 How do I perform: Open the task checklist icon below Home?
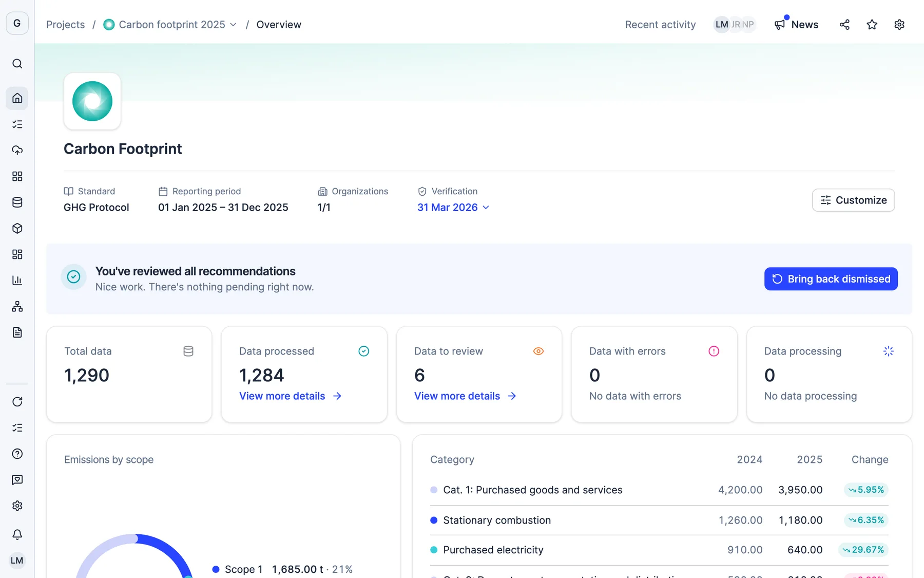coord(17,124)
